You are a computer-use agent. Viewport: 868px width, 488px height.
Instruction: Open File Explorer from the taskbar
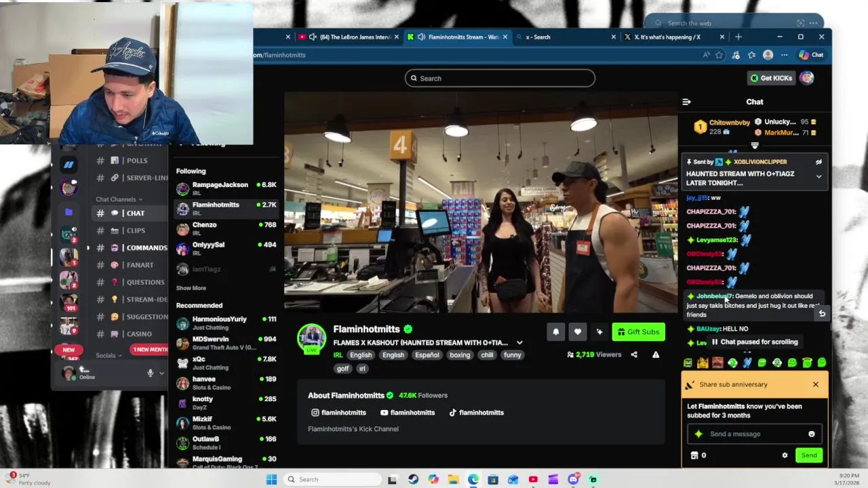click(x=453, y=479)
